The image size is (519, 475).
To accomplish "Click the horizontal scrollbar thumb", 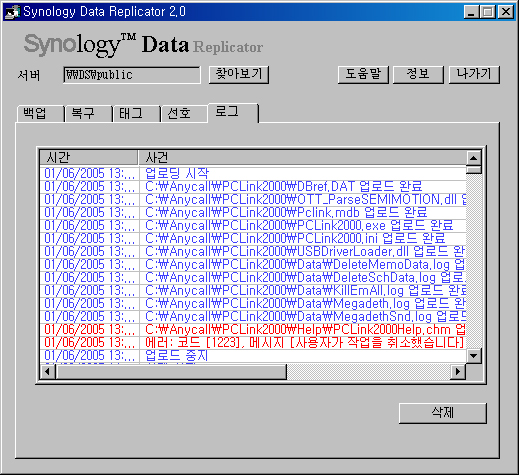I will pos(171,371).
